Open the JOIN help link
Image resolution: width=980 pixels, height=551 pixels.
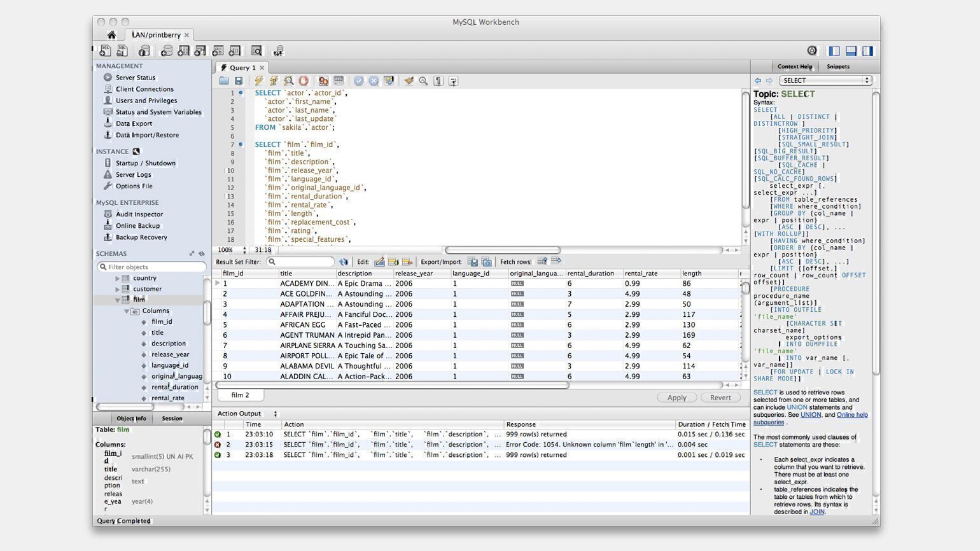[x=816, y=512]
